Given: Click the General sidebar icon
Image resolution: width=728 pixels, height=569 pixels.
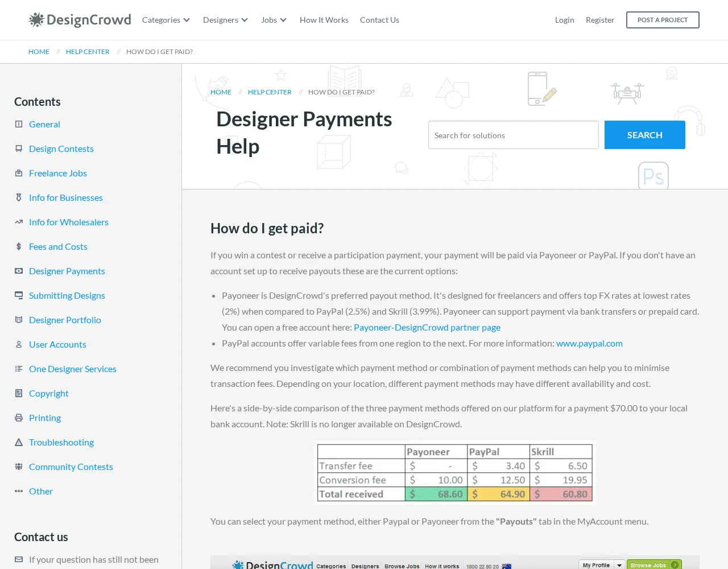Looking at the screenshot, I should [19, 124].
